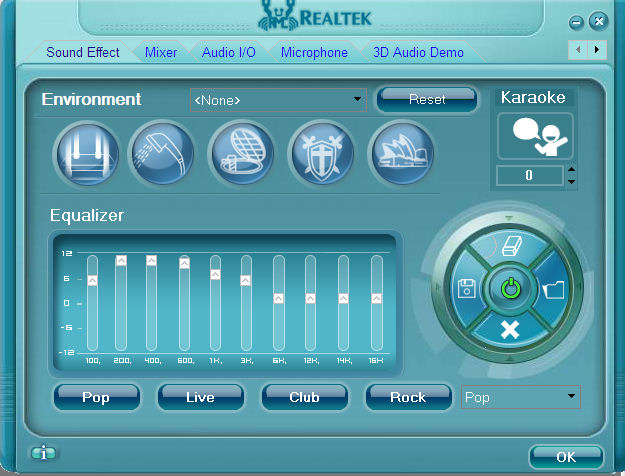The height and width of the screenshot is (476, 625).
Task: Click the 16K equalizer slider handle
Action: pos(376,298)
